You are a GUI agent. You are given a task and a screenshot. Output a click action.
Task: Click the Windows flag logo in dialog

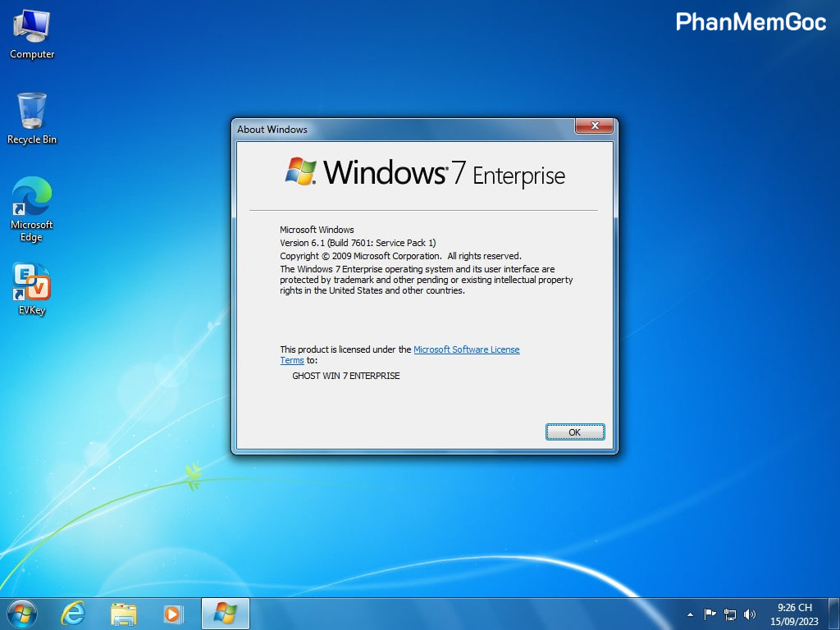tap(300, 171)
